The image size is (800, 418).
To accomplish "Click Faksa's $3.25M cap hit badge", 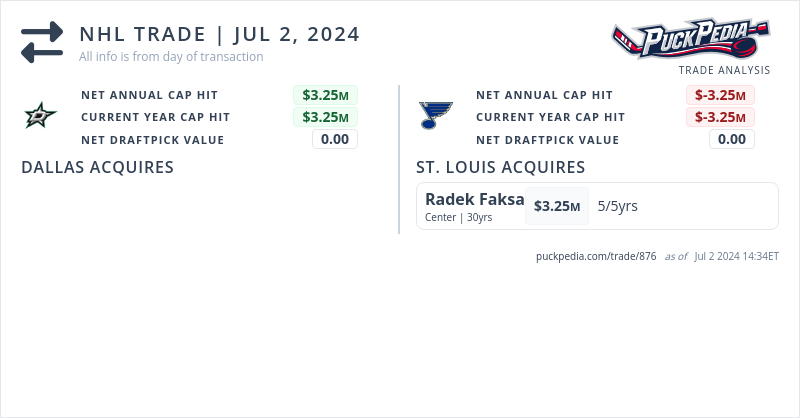I will tap(557, 206).
